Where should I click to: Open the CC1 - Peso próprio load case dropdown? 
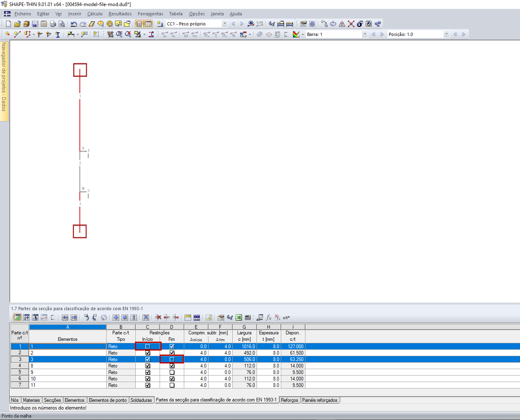[225, 24]
